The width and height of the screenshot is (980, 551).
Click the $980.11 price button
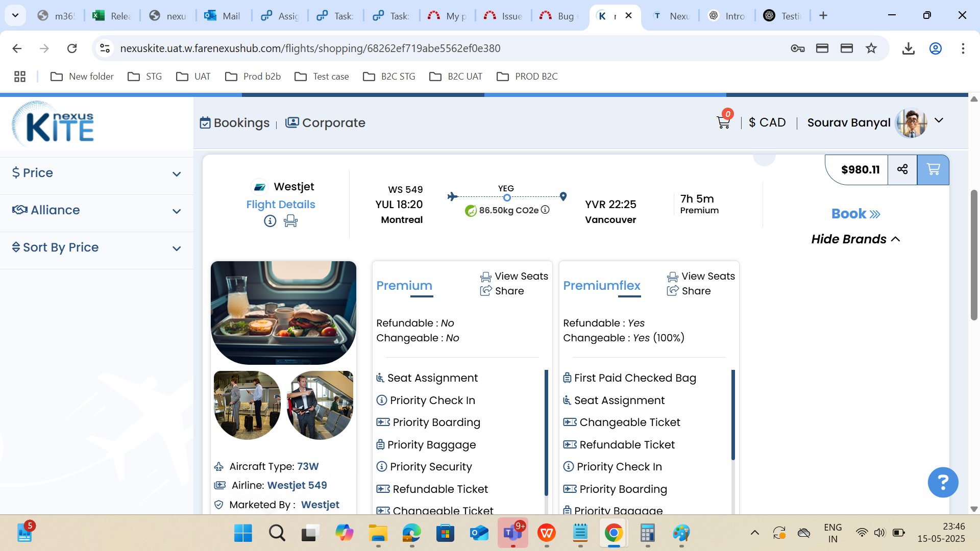[860, 169]
